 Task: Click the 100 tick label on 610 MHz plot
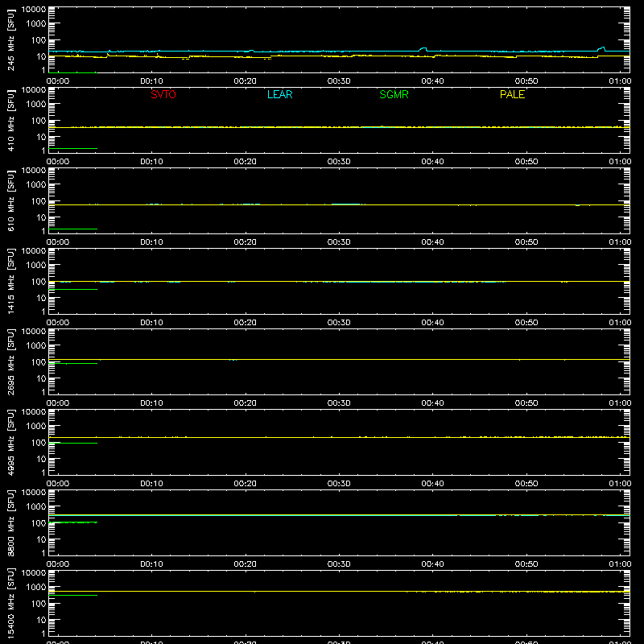pyautogui.click(x=39, y=201)
